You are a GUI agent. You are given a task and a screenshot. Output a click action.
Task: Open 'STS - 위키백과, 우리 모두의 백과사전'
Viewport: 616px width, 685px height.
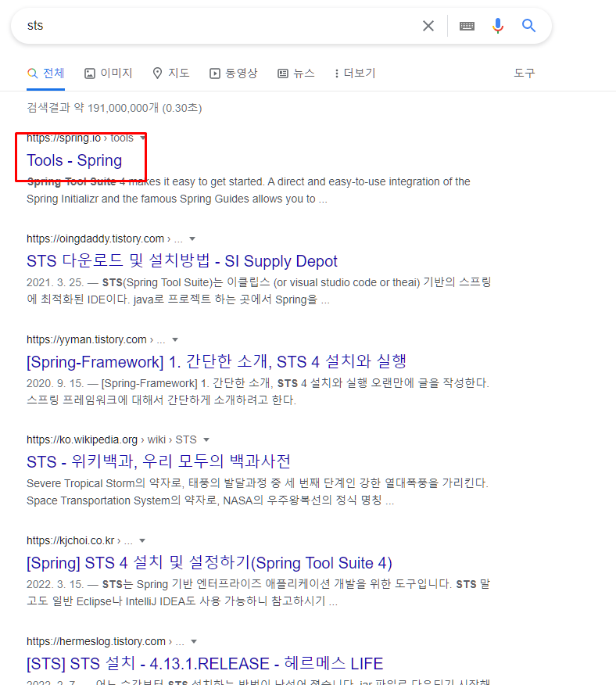159,461
